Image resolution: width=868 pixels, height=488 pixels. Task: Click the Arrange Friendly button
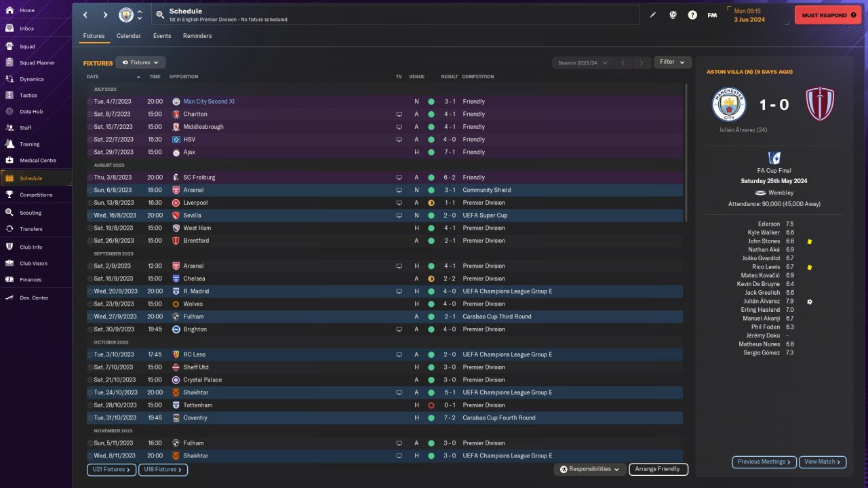click(658, 469)
